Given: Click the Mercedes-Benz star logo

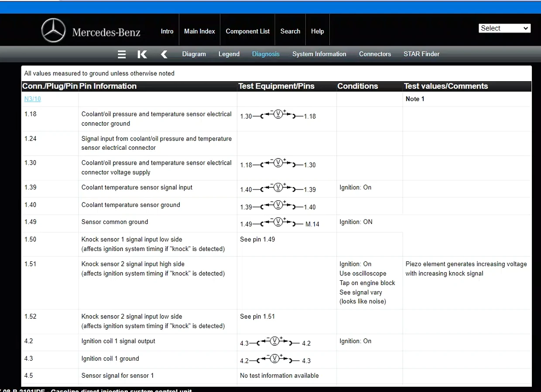Looking at the screenshot, I should tap(53, 31).
